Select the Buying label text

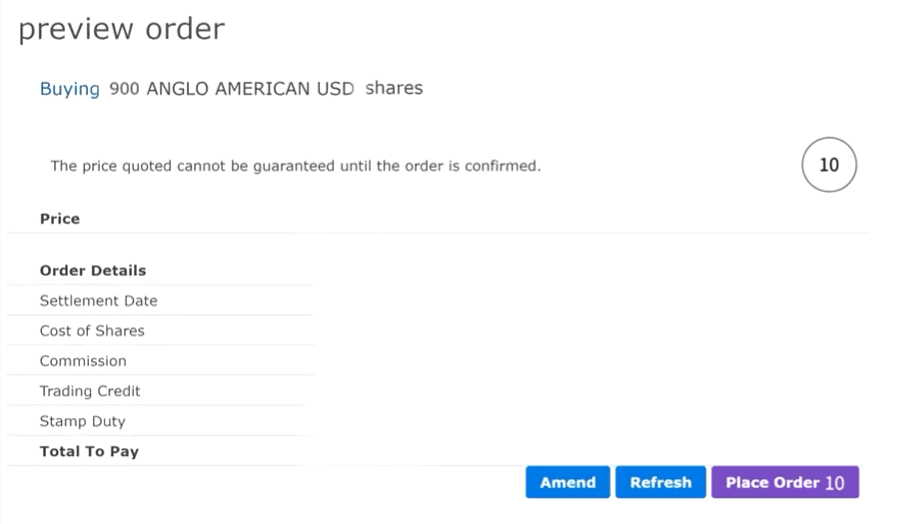coord(70,89)
